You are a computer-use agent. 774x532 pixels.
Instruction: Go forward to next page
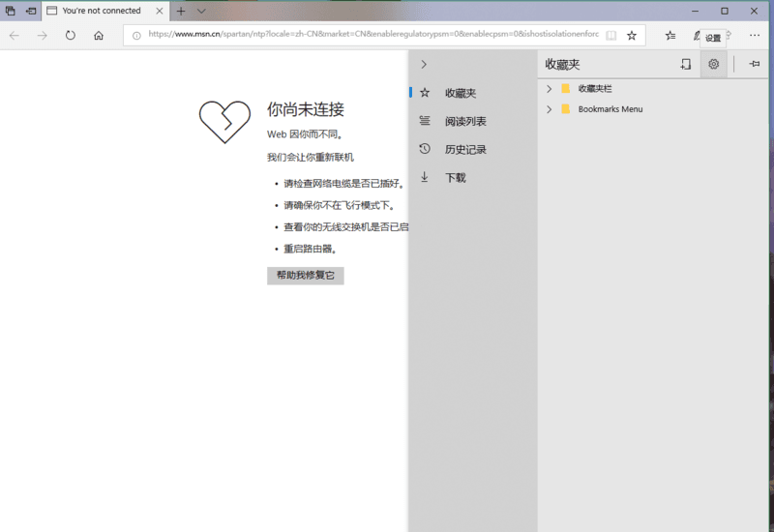pos(43,35)
